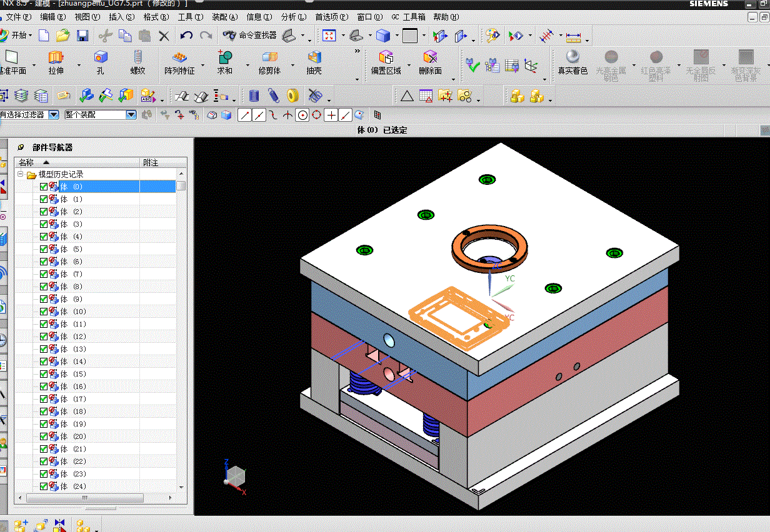Image resolution: width=770 pixels, height=532 pixels.
Task: Select the Delete Face (删除面) tool
Action: (430, 57)
